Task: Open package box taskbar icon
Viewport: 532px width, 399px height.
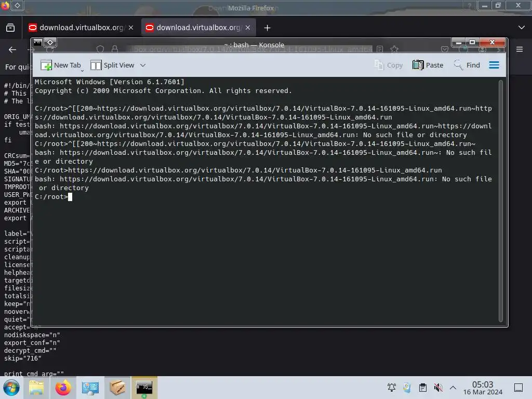Action: click(117, 388)
